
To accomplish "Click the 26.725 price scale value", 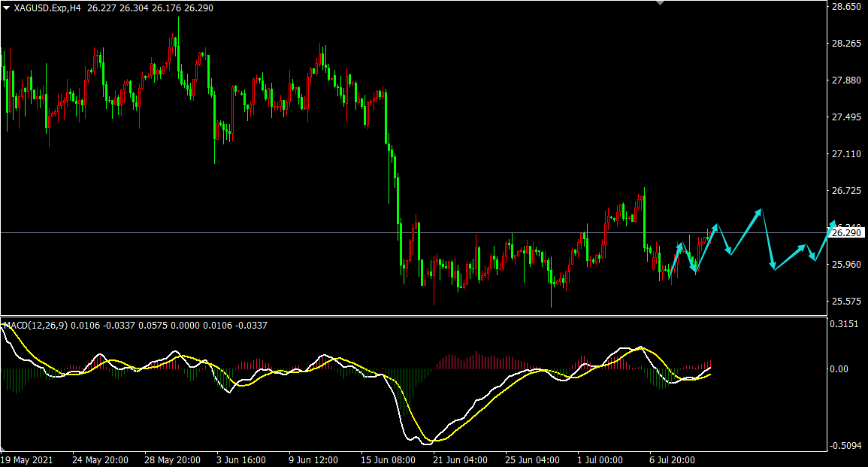I will pos(846,190).
